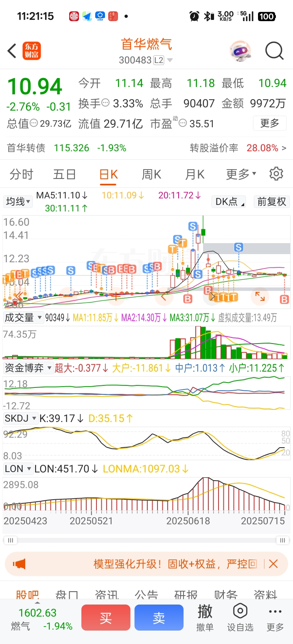Tap 更多 for more quote details
This screenshot has height=644, width=293.
[270, 123]
